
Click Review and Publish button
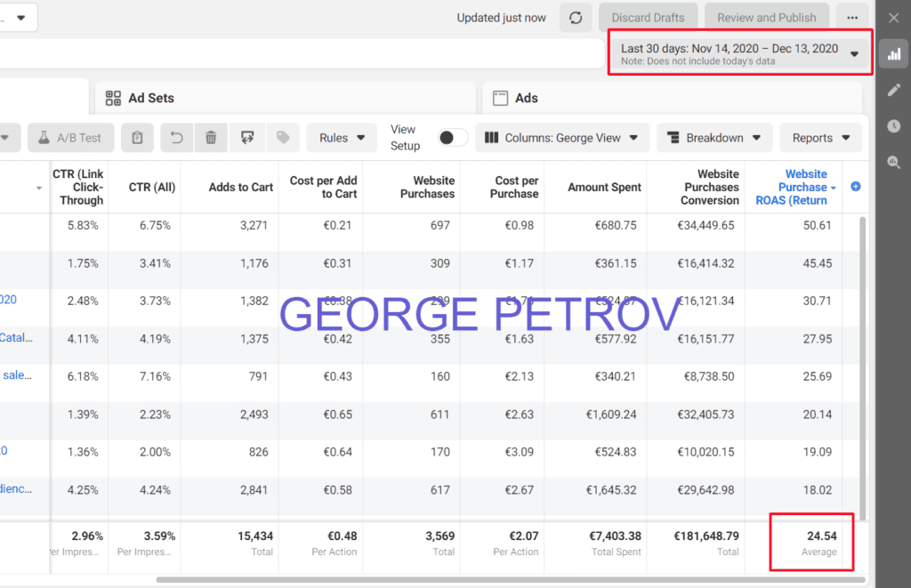click(766, 18)
